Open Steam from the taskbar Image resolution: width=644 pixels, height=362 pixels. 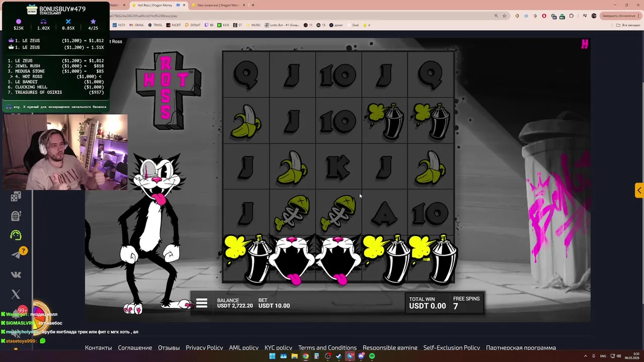point(339,356)
